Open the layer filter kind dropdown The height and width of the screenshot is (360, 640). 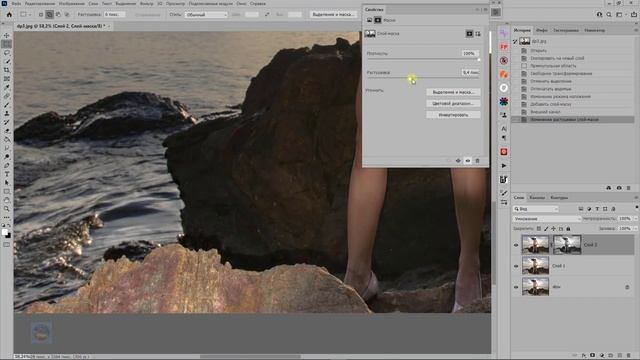(x=536, y=209)
